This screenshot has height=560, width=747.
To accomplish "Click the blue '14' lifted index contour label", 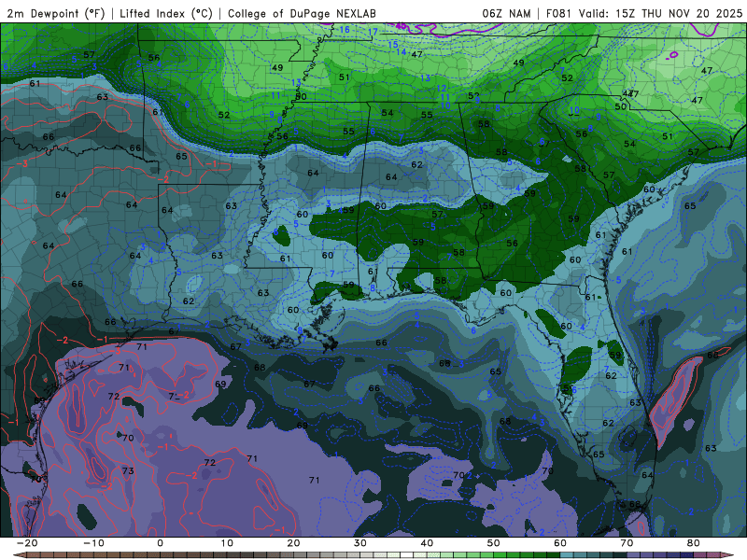I will click(x=402, y=52).
